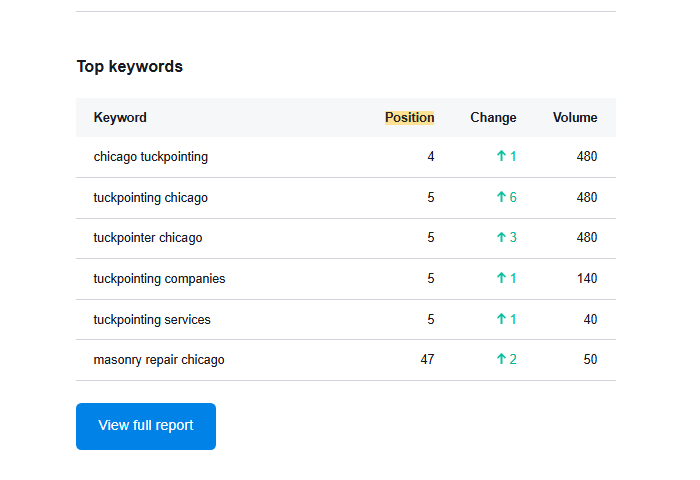Select the highlighted Position column header
Viewport: 700px width, 480px height.
pos(409,117)
